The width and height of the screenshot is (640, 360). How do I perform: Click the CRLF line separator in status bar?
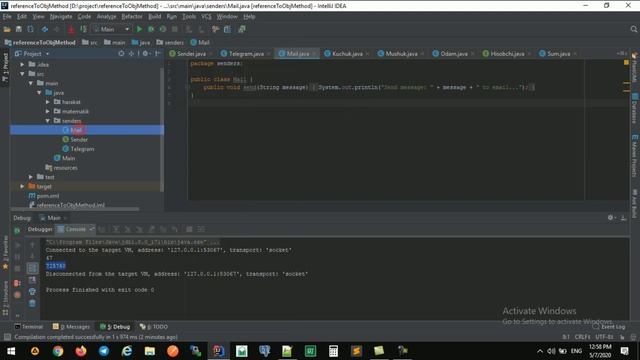coord(582,337)
